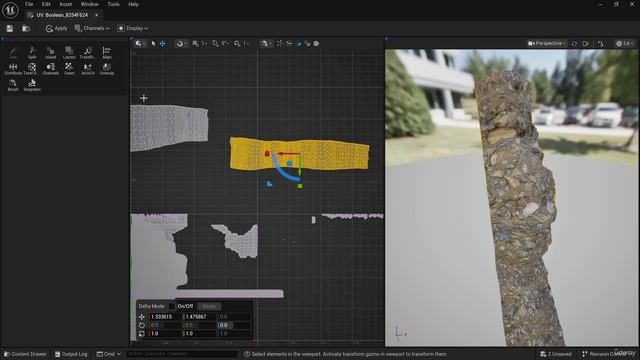The height and width of the screenshot is (360, 640).
Task: Click the camera icon in the 3D viewport toolbar
Action: tap(585, 43)
